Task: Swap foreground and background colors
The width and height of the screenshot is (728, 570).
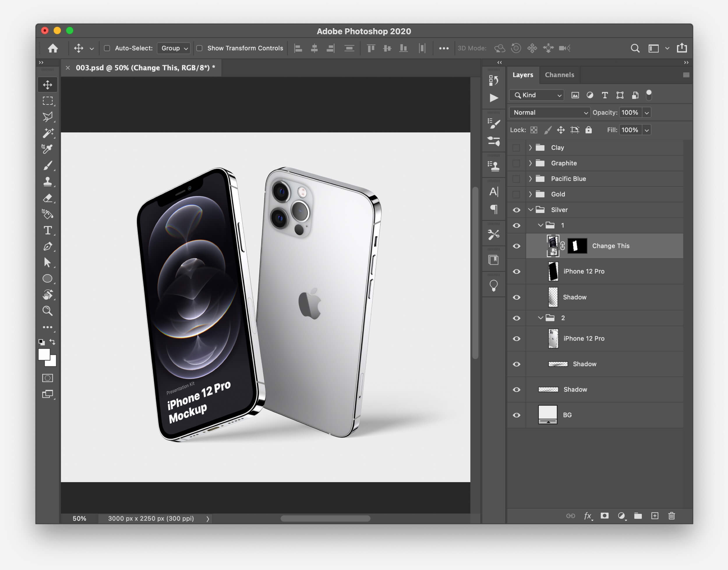Action: click(52, 342)
